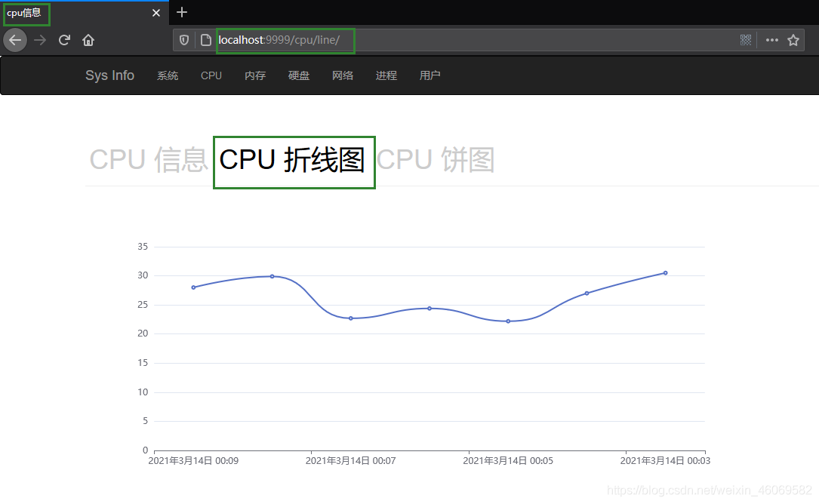Show site information via the page icon
The height and width of the screenshot is (504, 819).
(x=206, y=40)
